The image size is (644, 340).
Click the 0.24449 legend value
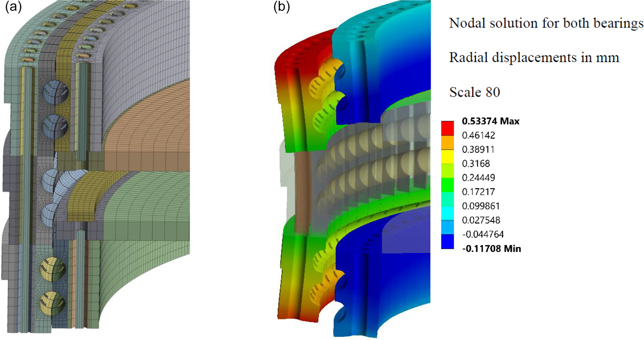pos(478,178)
